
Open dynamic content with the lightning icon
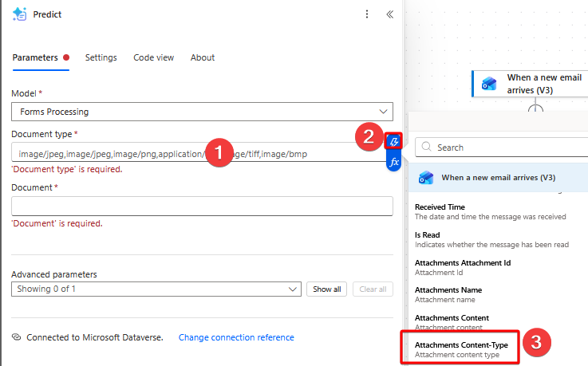coord(394,142)
